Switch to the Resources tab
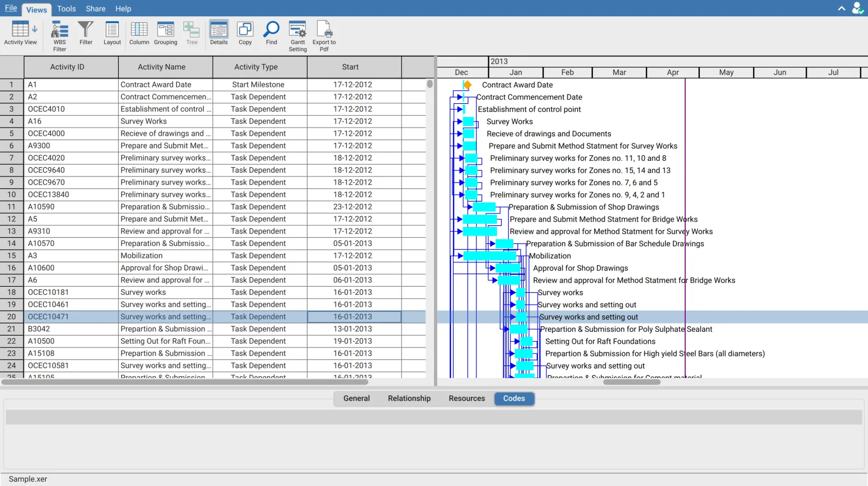 click(x=467, y=399)
